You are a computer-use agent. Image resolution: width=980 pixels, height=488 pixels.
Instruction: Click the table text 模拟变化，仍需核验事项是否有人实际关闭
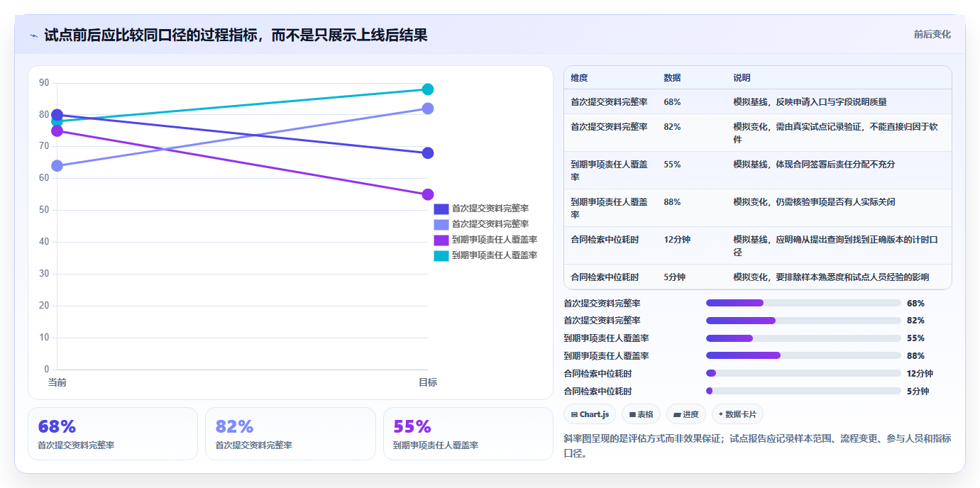pyautogui.click(x=814, y=202)
